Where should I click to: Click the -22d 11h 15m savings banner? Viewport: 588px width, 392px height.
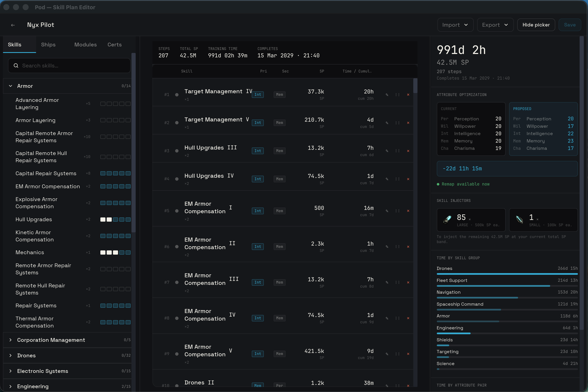pyautogui.click(x=507, y=169)
